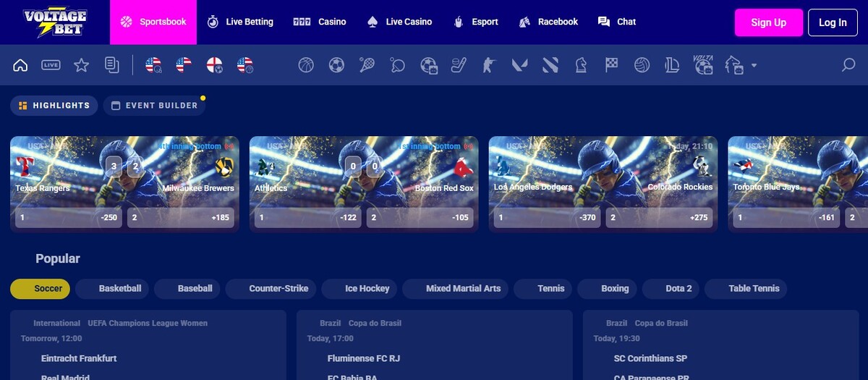This screenshot has width=868, height=380.
Task: Select the Basketball popular filter
Action: pyautogui.click(x=113, y=289)
